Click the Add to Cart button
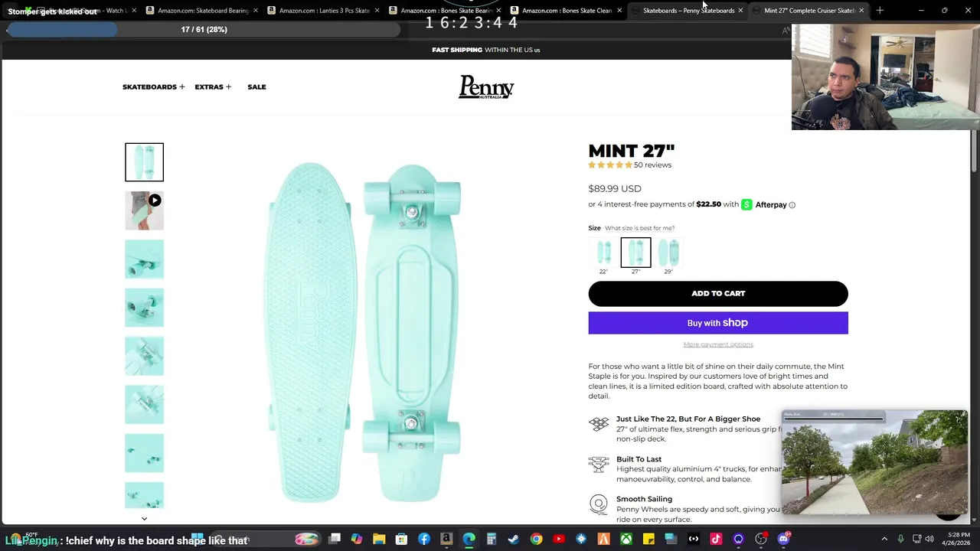Viewport: 980px width, 551px height. click(718, 294)
